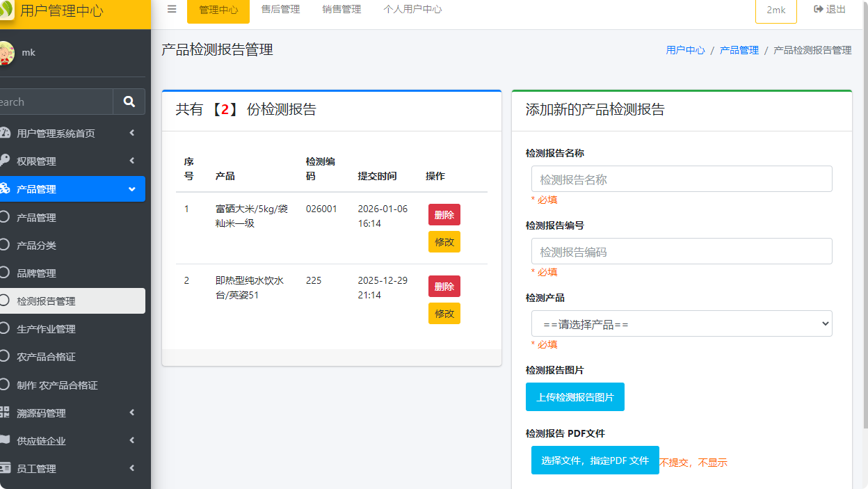Expand the 权限管理 chevron arrow

(x=131, y=161)
